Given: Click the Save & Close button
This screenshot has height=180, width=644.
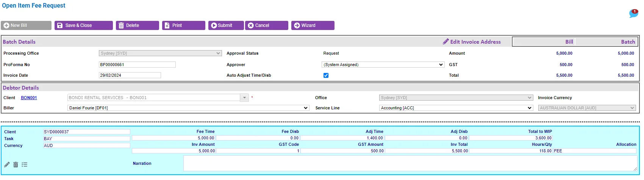Looking at the screenshot, I should [x=84, y=25].
